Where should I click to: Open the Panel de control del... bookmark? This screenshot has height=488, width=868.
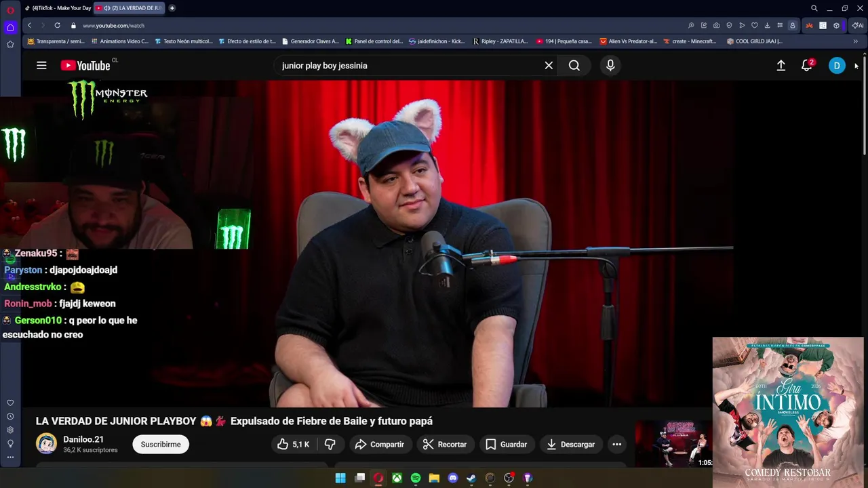(x=374, y=41)
